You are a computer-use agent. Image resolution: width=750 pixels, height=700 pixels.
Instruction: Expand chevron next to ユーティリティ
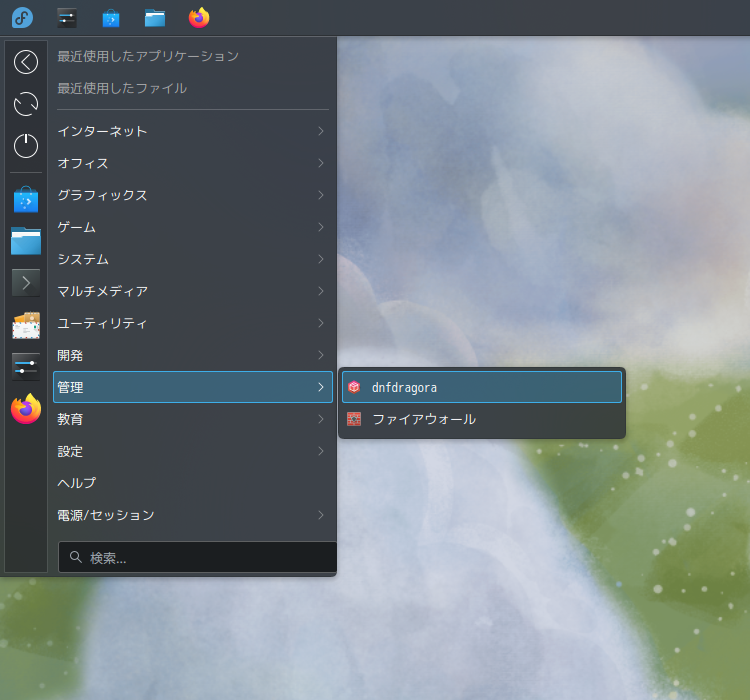point(321,323)
